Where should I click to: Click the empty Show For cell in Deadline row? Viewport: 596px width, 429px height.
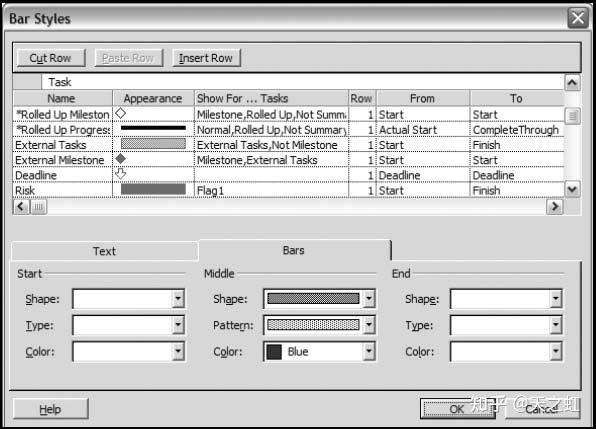tap(271, 175)
